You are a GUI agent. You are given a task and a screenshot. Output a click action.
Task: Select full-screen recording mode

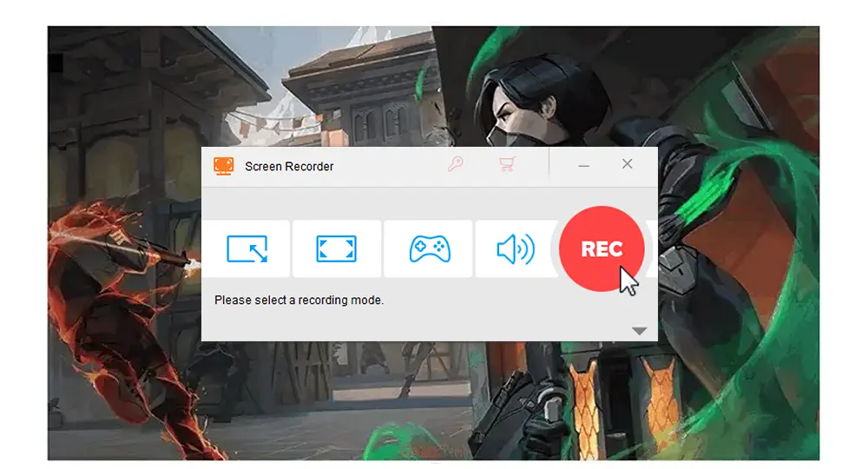tap(336, 248)
